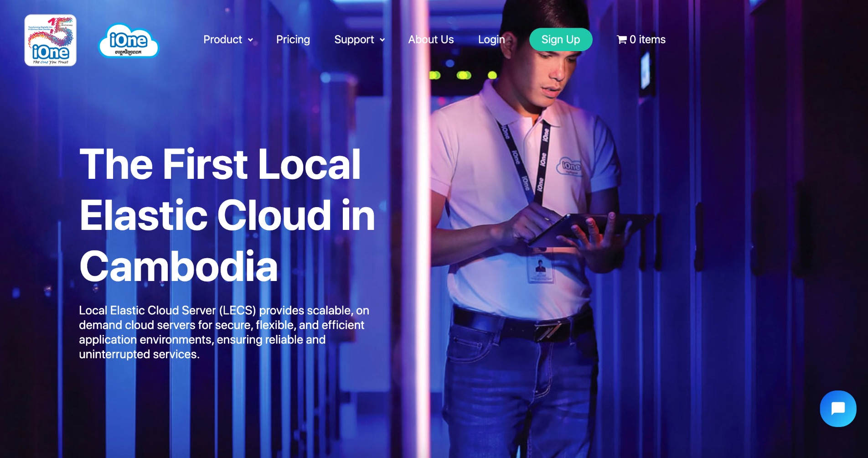Viewport: 868px width, 458px height.
Task: Click the technician's ID badge
Action: point(540,269)
